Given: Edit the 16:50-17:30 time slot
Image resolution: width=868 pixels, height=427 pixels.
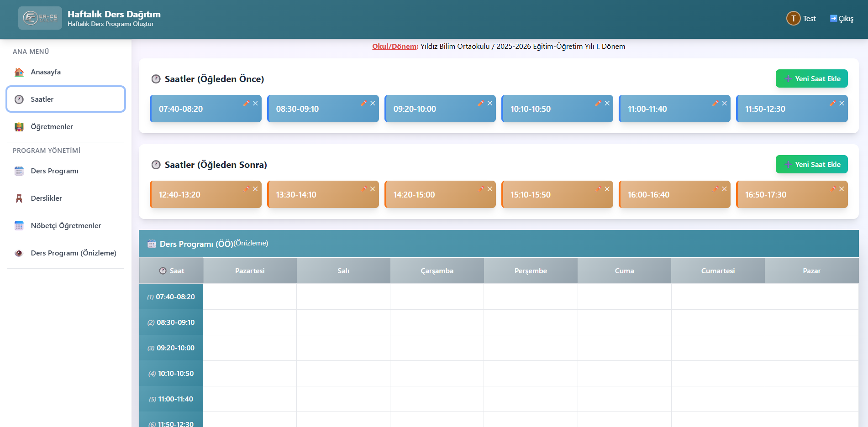Looking at the screenshot, I should point(832,189).
